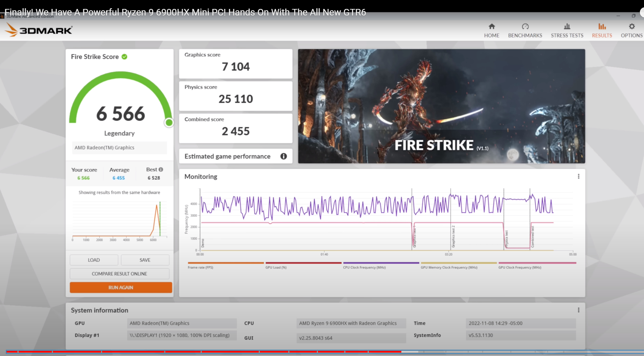Click Compare Result Online button
This screenshot has height=356, width=644.
click(x=120, y=274)
